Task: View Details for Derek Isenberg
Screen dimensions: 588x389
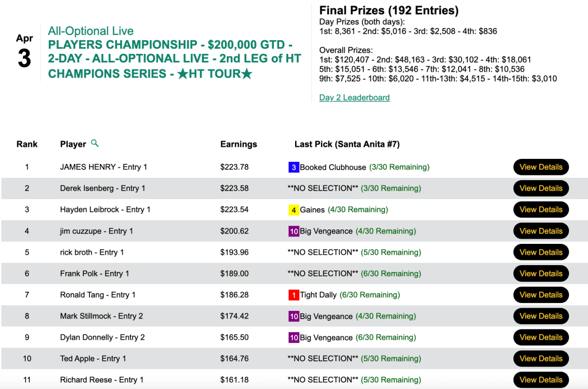Action: pos(540,188)
